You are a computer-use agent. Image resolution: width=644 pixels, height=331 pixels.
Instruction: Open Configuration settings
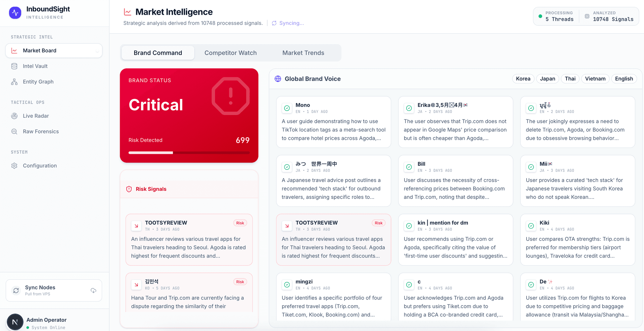click(54, 166)
